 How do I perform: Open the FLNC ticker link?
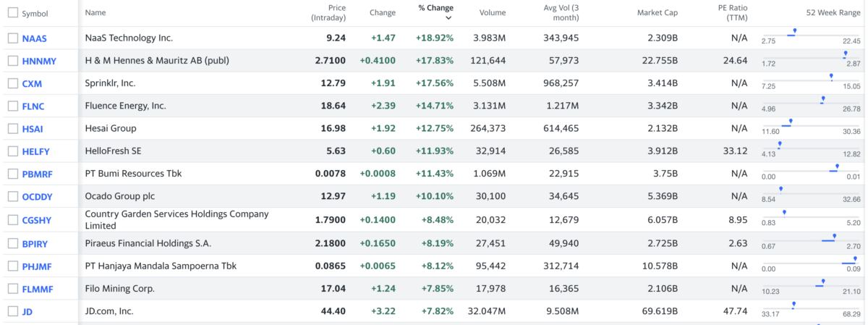[33, 106]
